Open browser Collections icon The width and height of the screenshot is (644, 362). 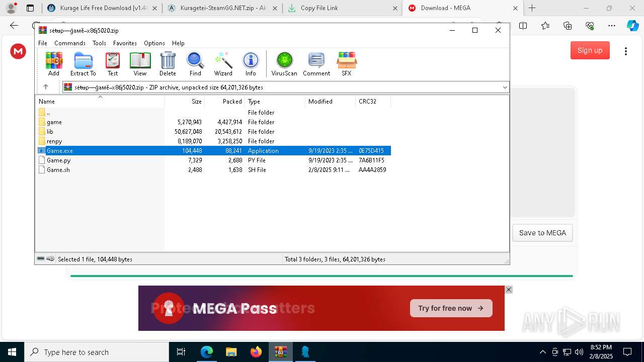[568, 26]
